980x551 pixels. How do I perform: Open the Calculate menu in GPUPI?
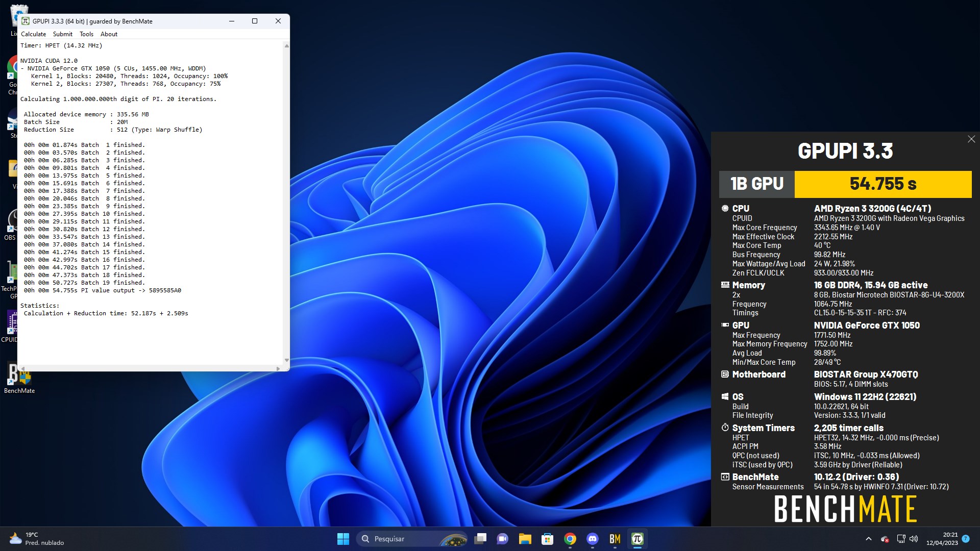click(33, 34)
